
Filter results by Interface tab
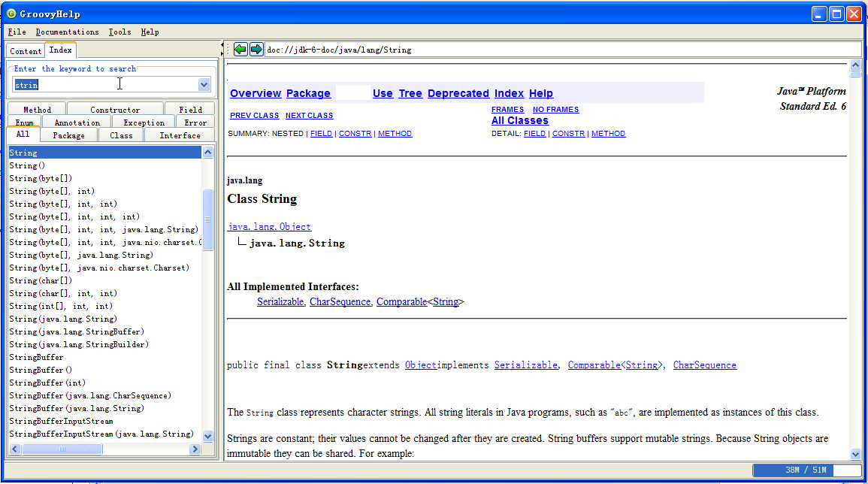tap(180, 135)
